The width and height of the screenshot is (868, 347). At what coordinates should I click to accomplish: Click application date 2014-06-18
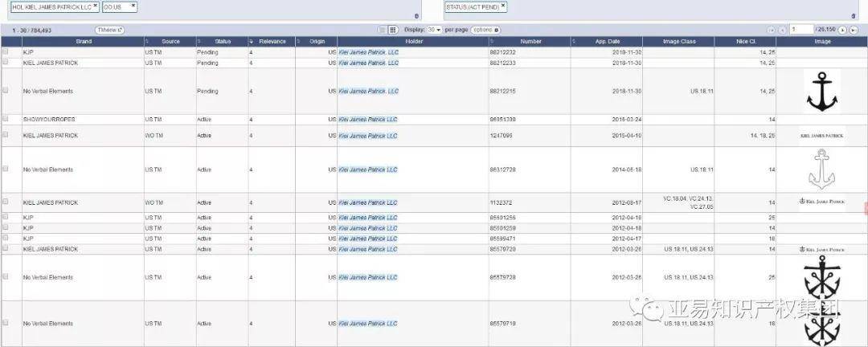pos(627,170)
